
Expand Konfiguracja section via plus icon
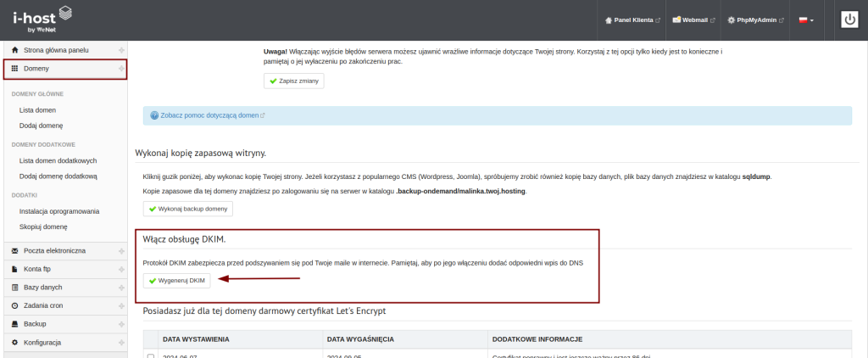(121, 342)
